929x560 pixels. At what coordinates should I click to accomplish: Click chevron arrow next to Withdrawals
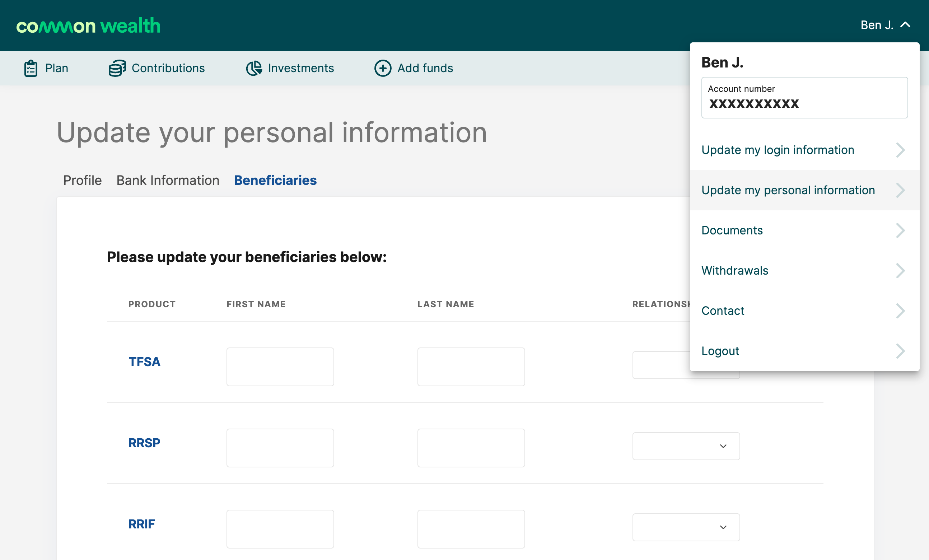coord(900,271)
